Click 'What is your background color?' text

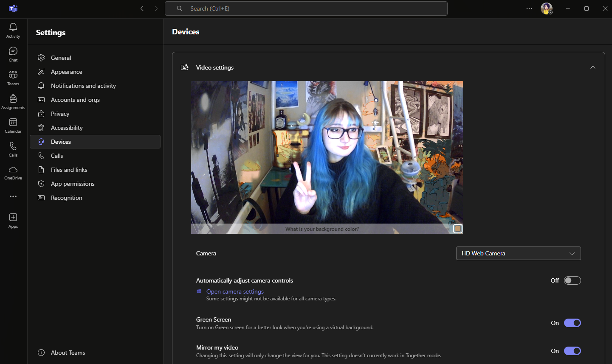pos(322,229)
